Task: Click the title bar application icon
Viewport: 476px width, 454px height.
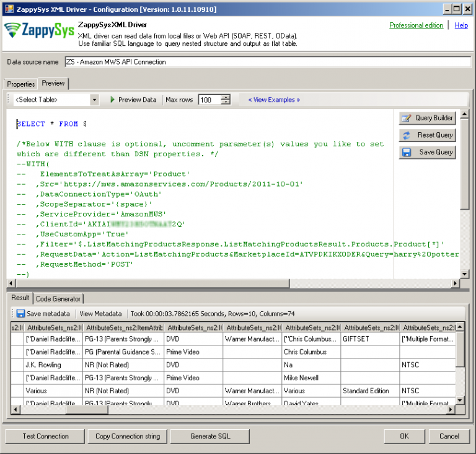Action: [x=9, y=9]
